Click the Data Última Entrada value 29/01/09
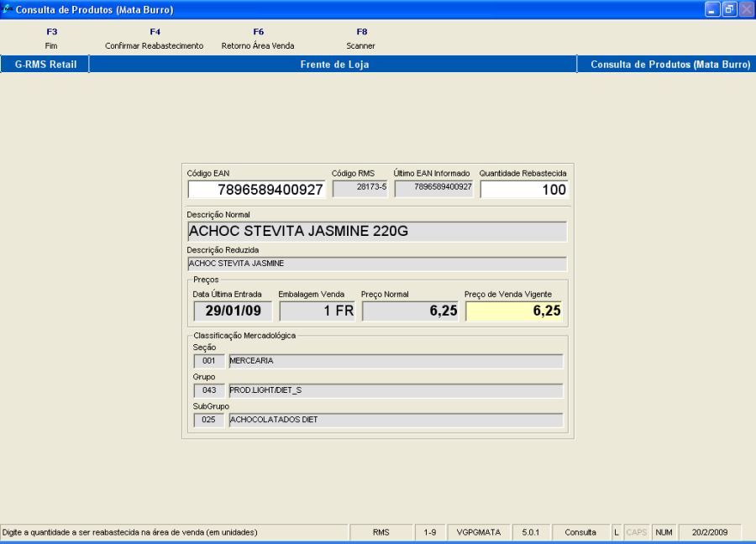Image resolution: width=756 pixels, height=544 pixels. click(233, 311)
